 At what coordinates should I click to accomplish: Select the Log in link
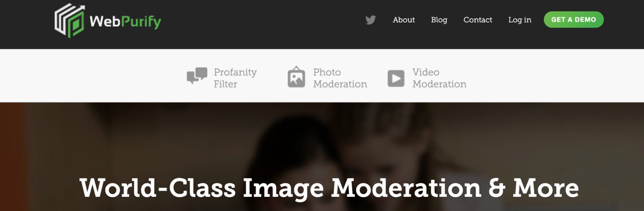(x=520, y=20)
